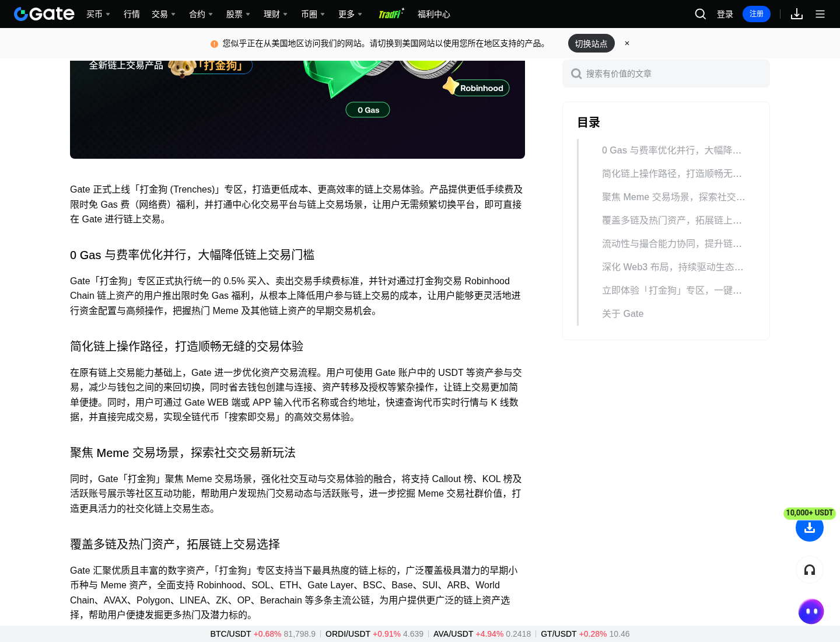This screenshot has height=642, width=840.
Task: Click the orange warning icon in notice
Action: point(214,44)
